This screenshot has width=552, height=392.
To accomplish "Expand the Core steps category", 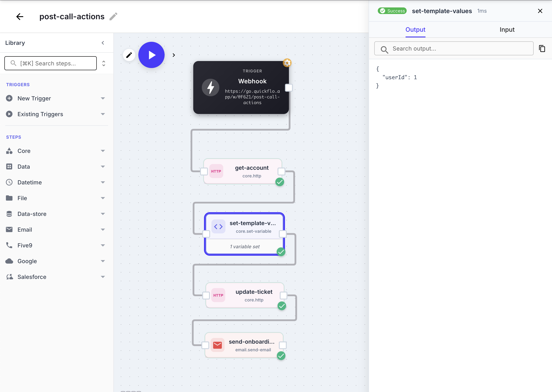I will click(103, 151).
